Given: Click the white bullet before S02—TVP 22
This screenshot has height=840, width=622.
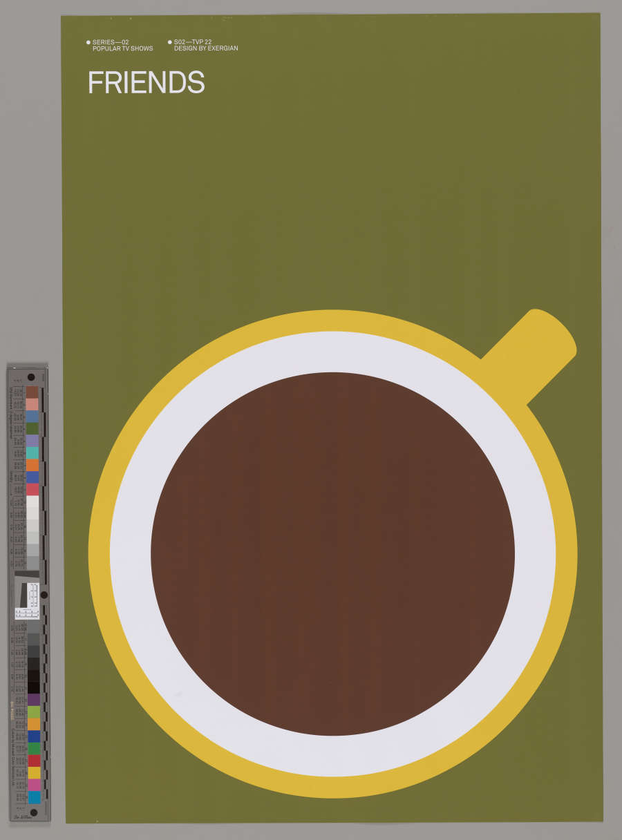Looking at the screenshot, I should [170, 42].
